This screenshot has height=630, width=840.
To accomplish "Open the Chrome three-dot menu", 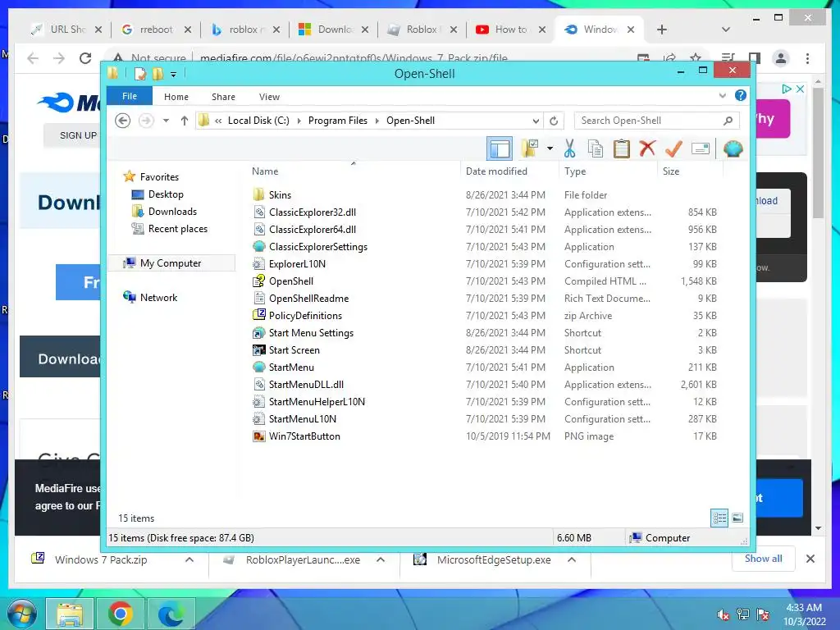I will 807,58.
